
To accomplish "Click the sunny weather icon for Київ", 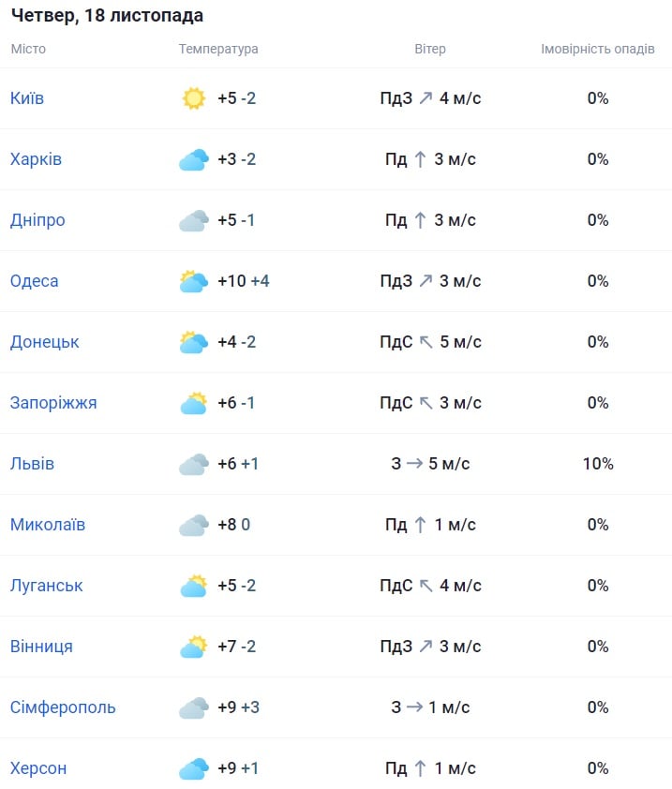I will point(193,98).
